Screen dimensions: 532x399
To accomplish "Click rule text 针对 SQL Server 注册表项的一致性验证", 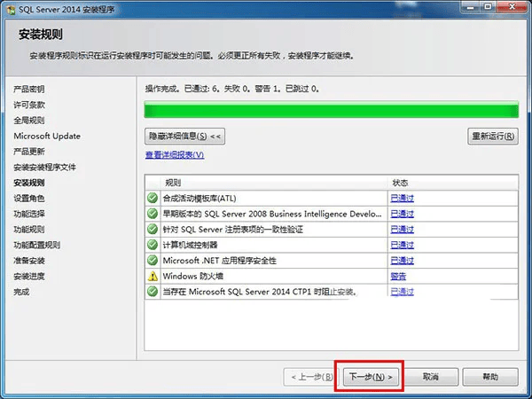I will tap(232, 230).
